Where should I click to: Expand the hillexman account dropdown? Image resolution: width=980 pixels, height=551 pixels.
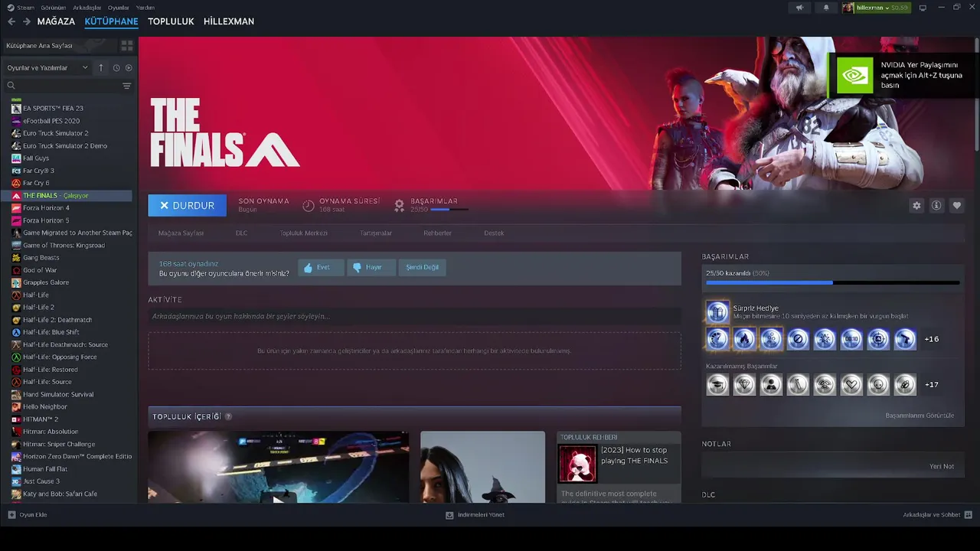[x=876, y=8]
